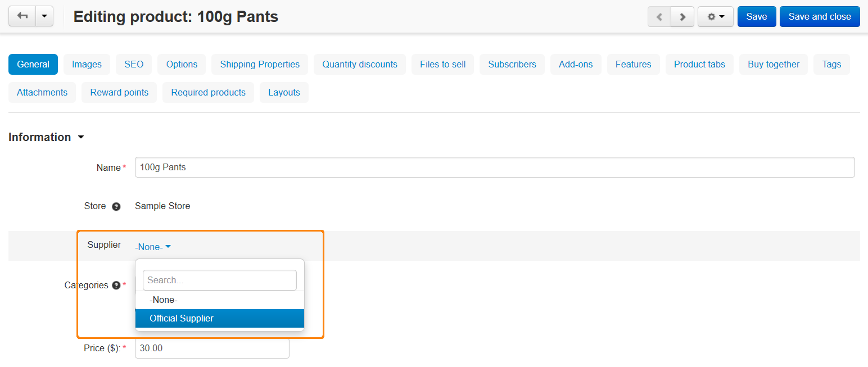Open Quantity discounts tab

(x=360, y=64)
